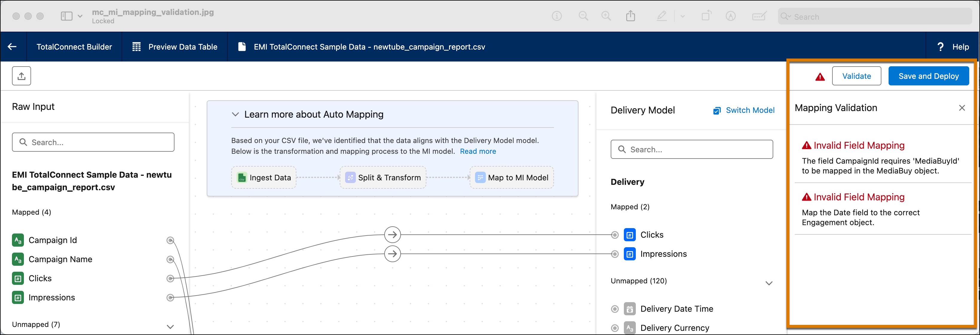Open the Preview Data Table tab
Image resolution: width=980 pixels, height=335 pixels.
(174, 47)
